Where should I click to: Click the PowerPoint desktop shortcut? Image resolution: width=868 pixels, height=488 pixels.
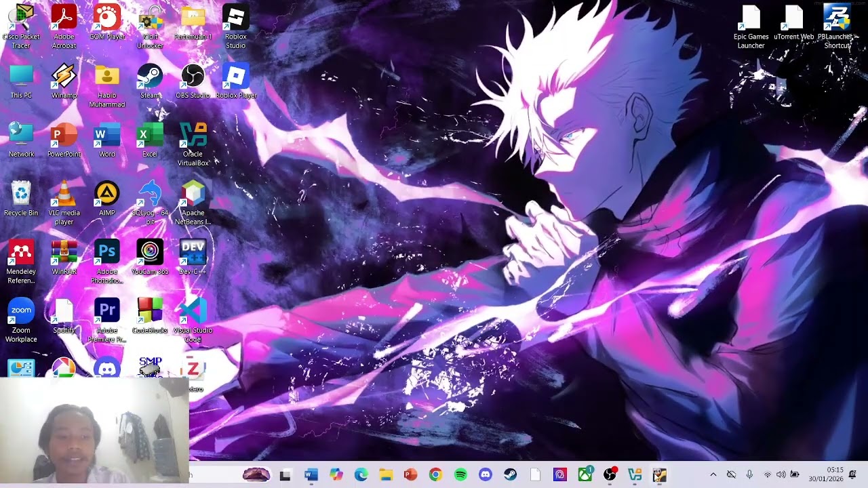click(x=64, y=140)
